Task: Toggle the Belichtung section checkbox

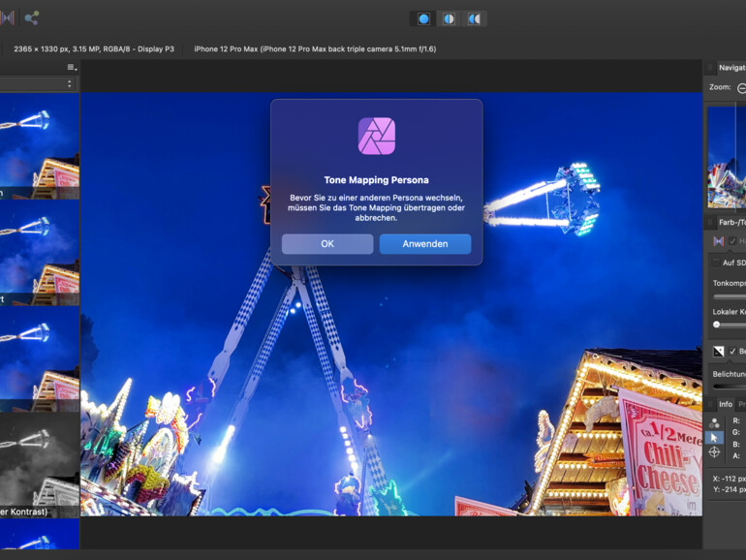Action: tap(732, 351)
